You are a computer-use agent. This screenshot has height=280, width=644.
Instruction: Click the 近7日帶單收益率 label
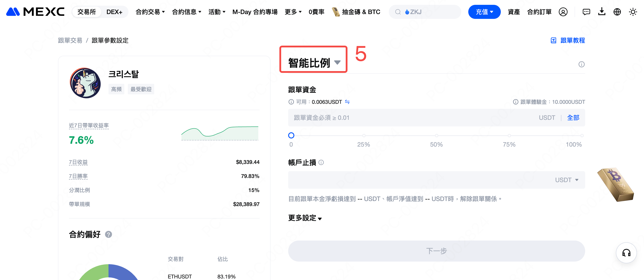coord(89,125)
